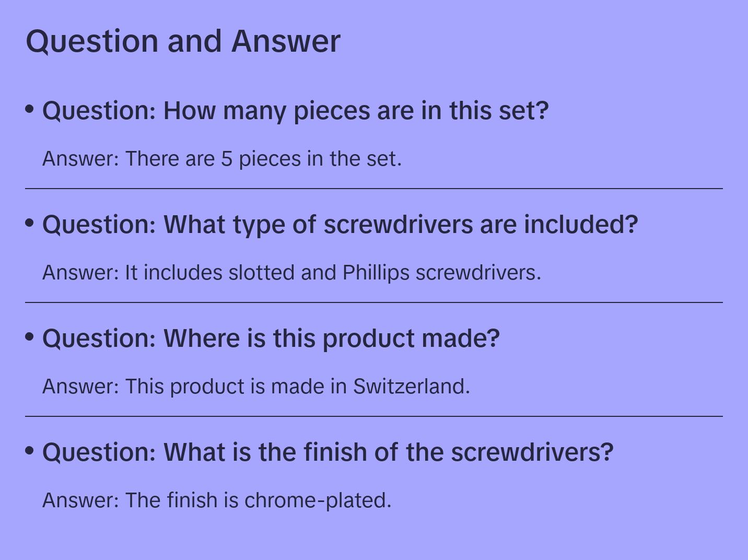Click the answer stating 5 pieces in set
748x560 pixels.
click(222, 159)
